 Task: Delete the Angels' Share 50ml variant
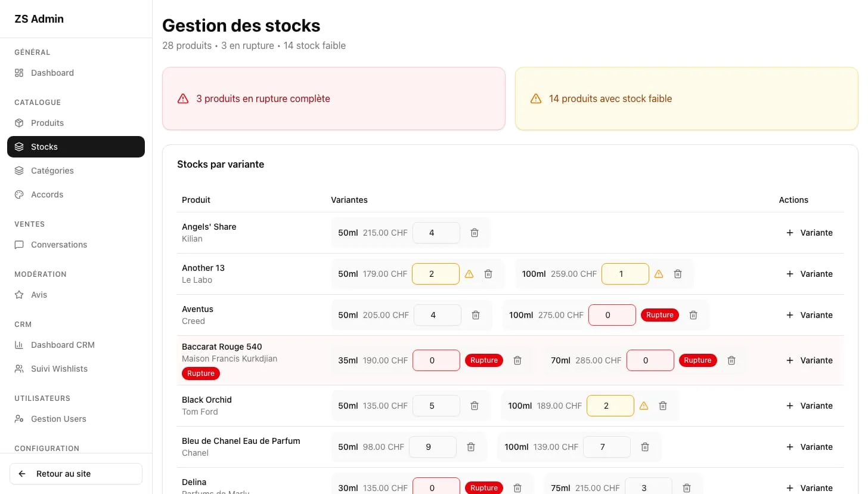[475, 233]
